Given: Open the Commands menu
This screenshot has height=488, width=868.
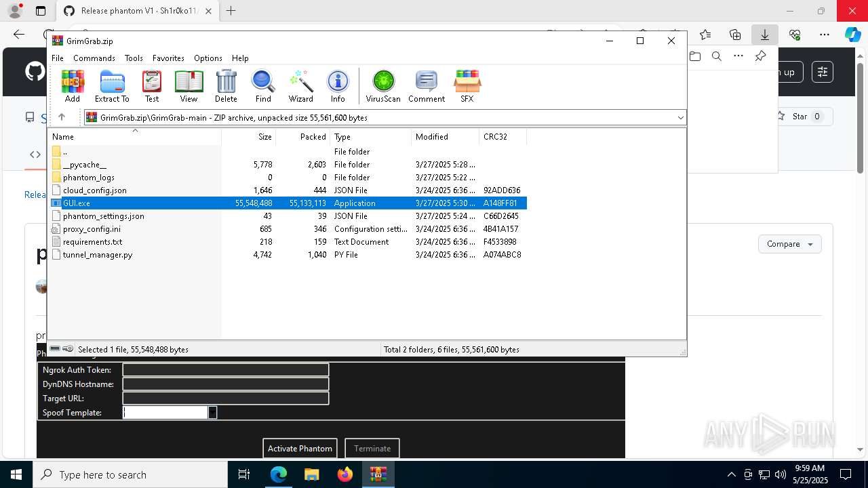Looking at the screenshot, I should [x=94, y=58].
